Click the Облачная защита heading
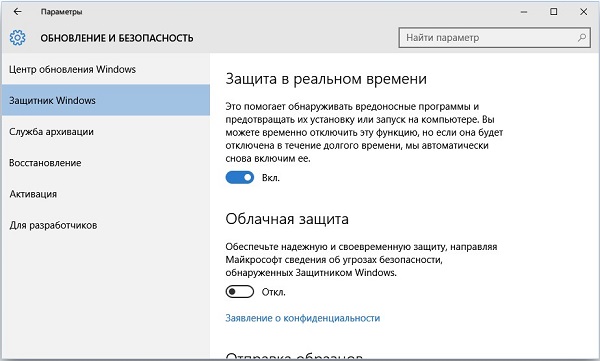This screenshot has width=600, height=361. pyautogui.click(x=287, y=219)
